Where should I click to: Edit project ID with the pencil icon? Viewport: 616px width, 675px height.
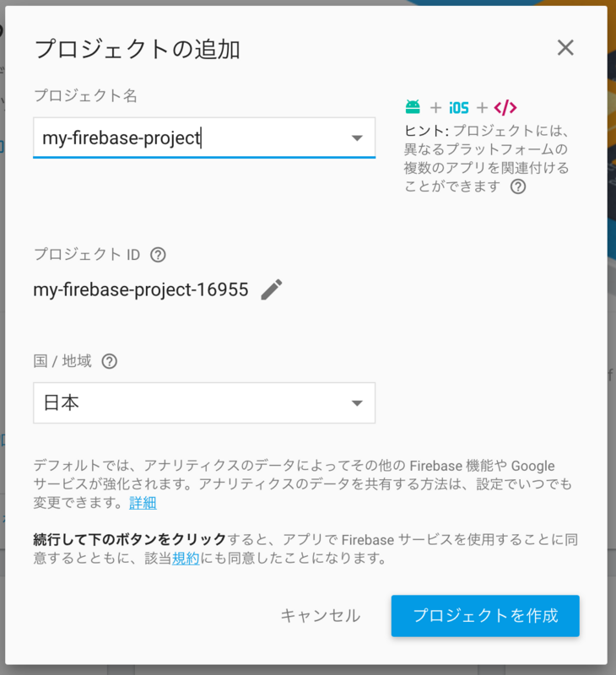point(272,289)
